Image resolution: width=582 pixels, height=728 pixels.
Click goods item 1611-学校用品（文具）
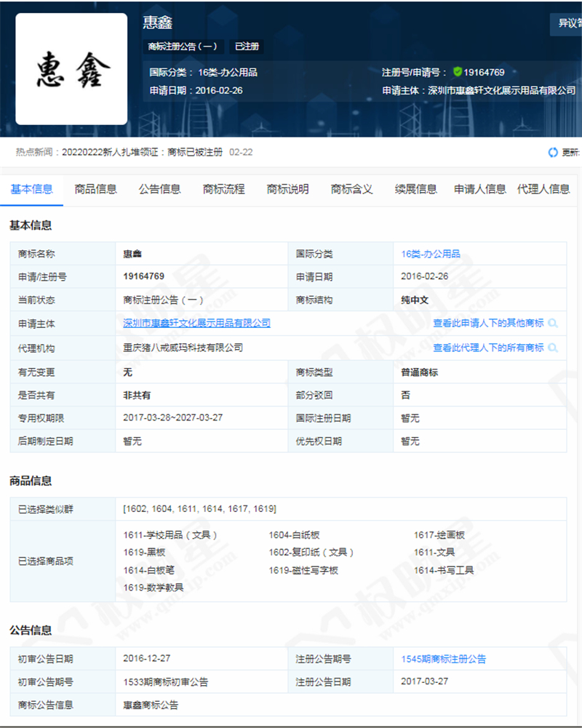(x=170, y=535)
